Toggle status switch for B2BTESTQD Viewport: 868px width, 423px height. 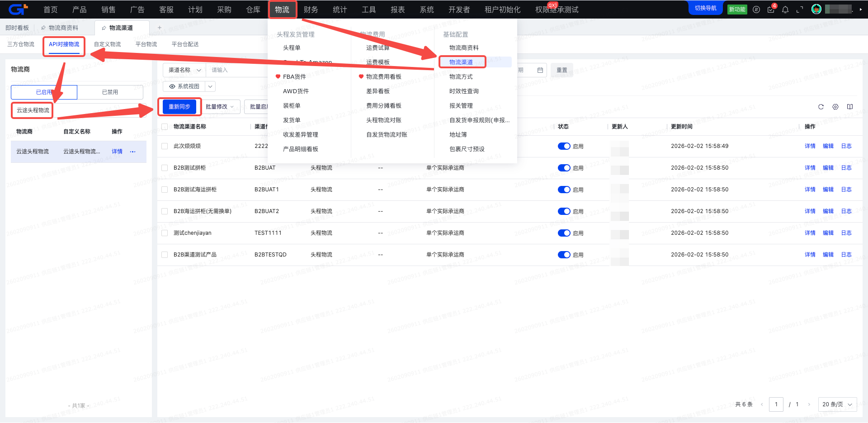[564, 255]
